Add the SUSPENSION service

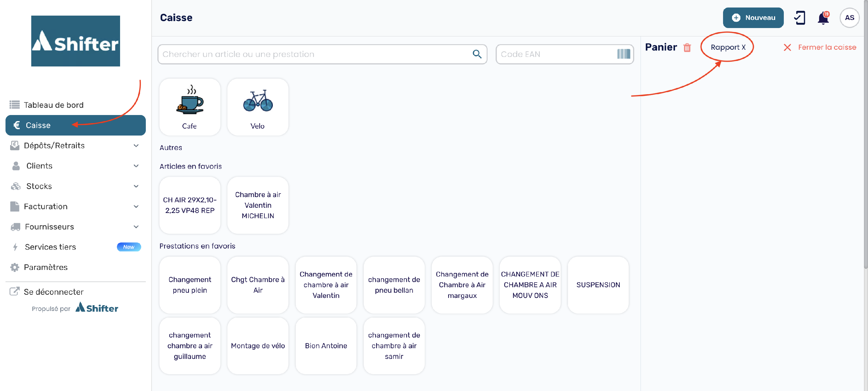(x=598, y=285)
